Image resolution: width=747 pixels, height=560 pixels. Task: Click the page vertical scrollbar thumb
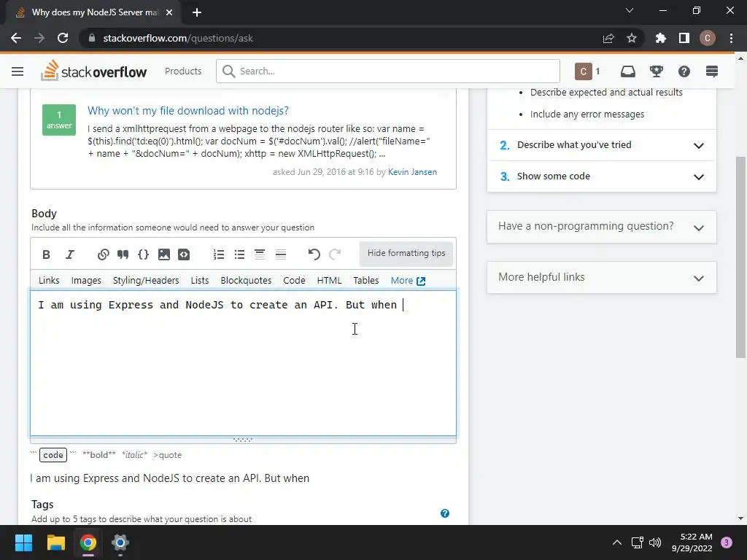740,257
